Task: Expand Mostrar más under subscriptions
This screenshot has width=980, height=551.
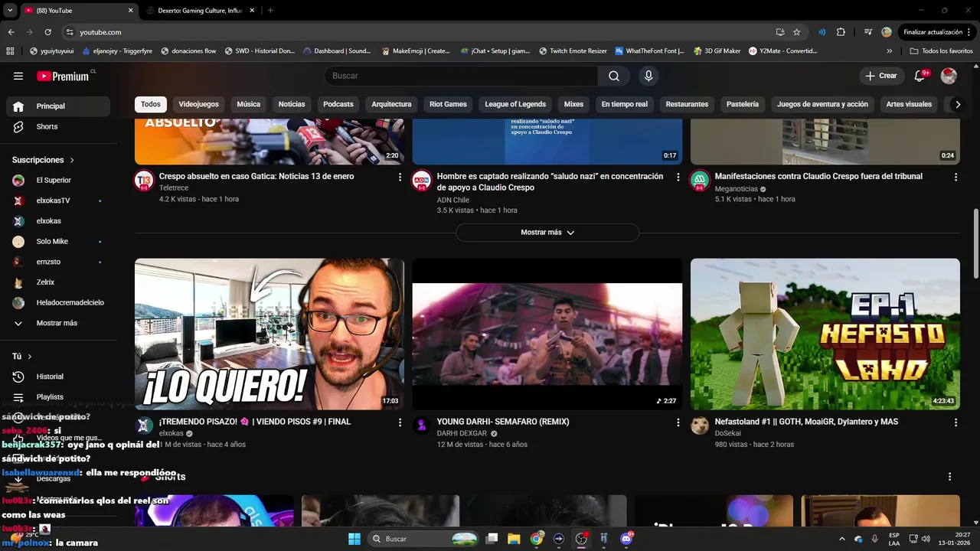Action: [x=58, y=323]
